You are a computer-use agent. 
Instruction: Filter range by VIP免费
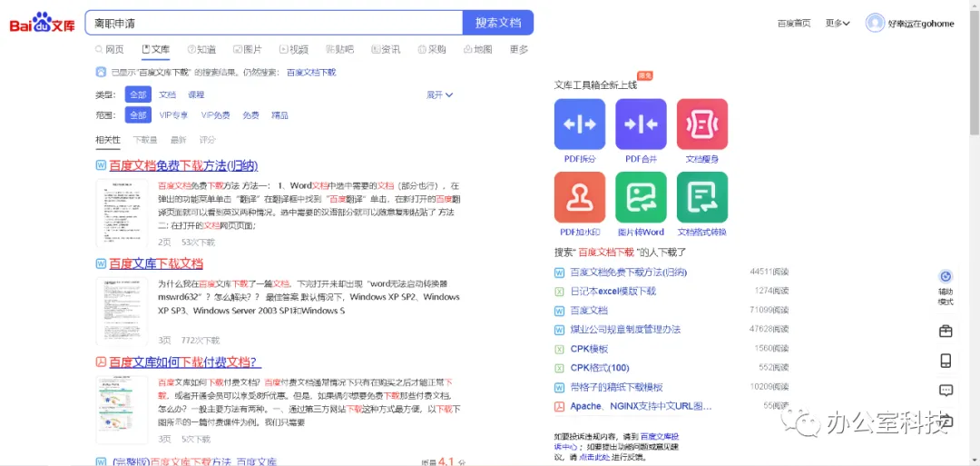216,115
